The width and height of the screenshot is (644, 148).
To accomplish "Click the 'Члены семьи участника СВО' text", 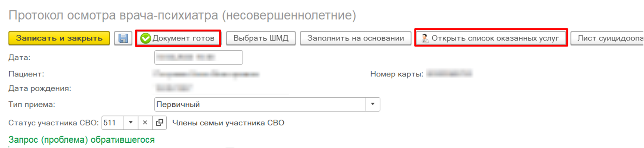I will [x=228, y=123].
